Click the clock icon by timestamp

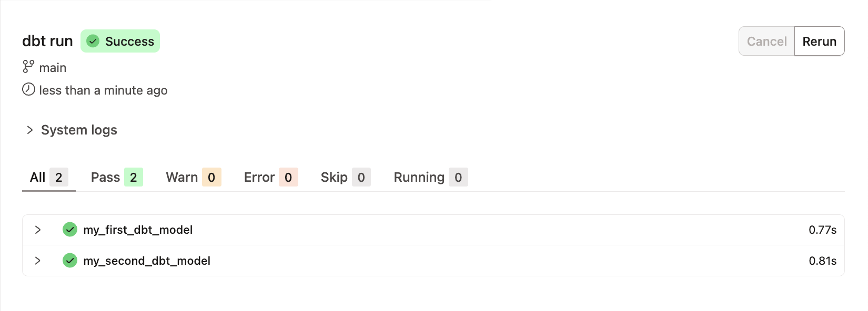tap(28, 89)
